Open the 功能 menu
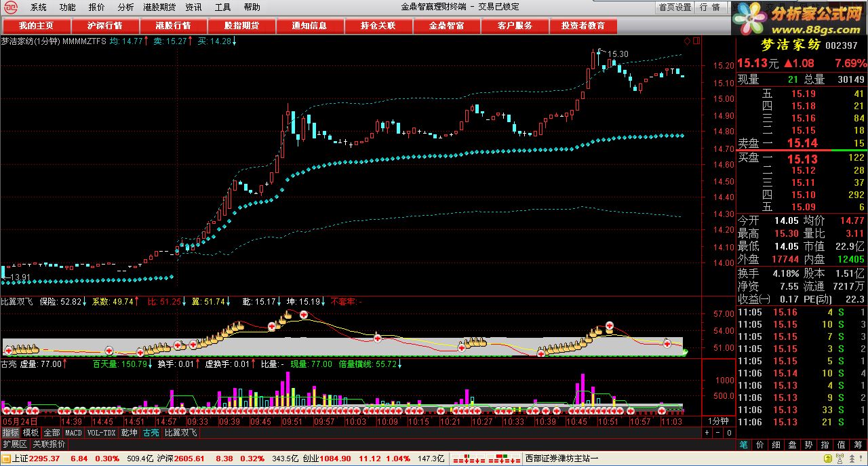This screenshot has width=868, height=466. (x=68, y=7)
